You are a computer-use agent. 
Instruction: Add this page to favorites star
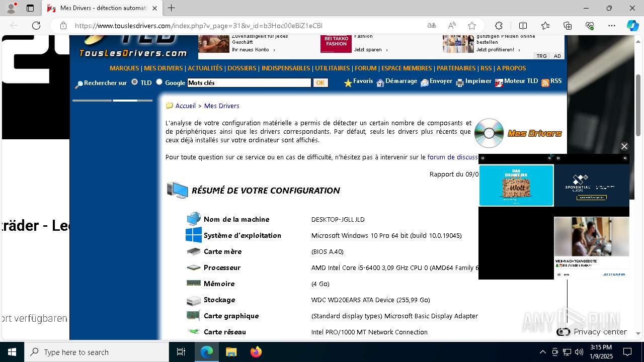click(472, 26)
